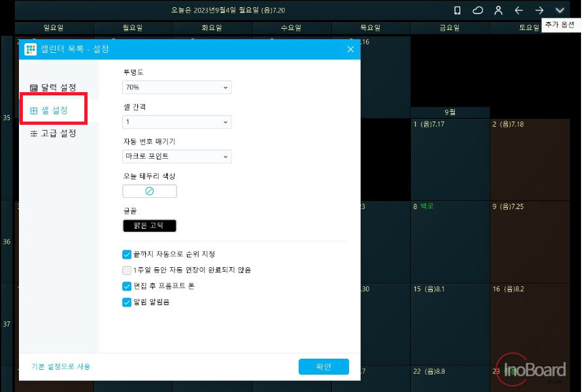Open the 투명도 70% dropdown
The height and width of the screenshot is (392, 583).
(x=177, y=88)
